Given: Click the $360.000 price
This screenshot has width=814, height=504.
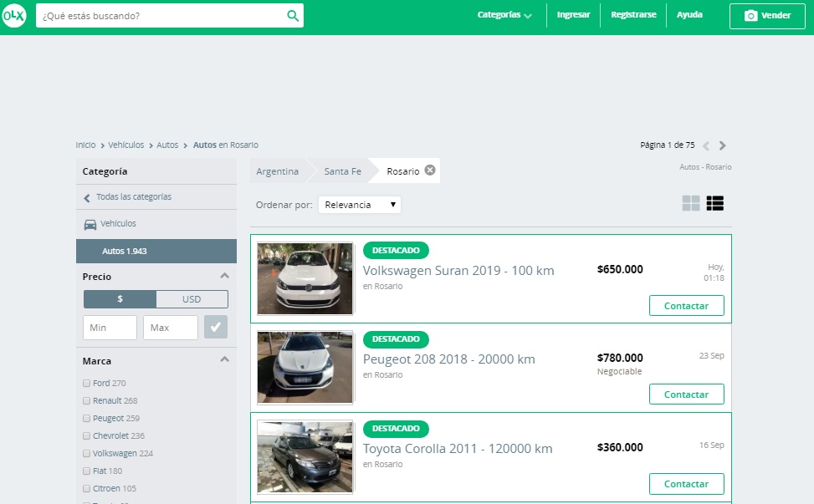Looking at the screenshot, I should [620, 447].
